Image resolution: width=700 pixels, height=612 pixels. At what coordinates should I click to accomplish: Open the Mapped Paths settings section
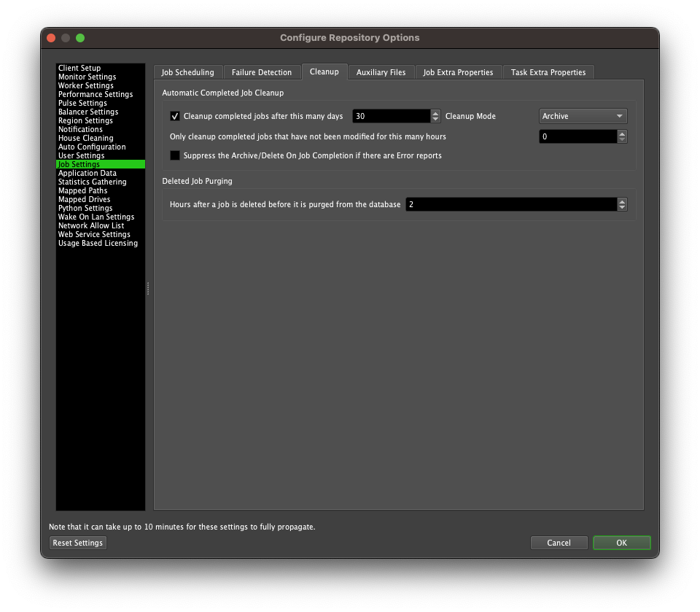click(81, 190)
